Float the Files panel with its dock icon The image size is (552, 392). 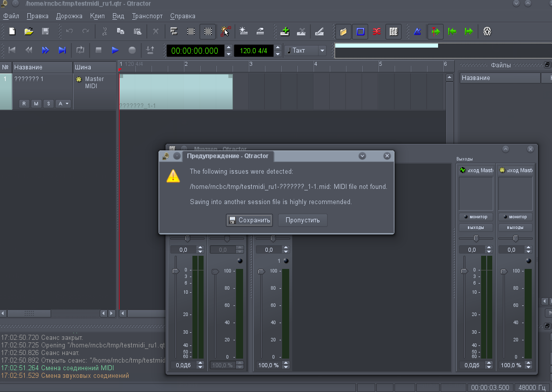[x=547, y=65]
